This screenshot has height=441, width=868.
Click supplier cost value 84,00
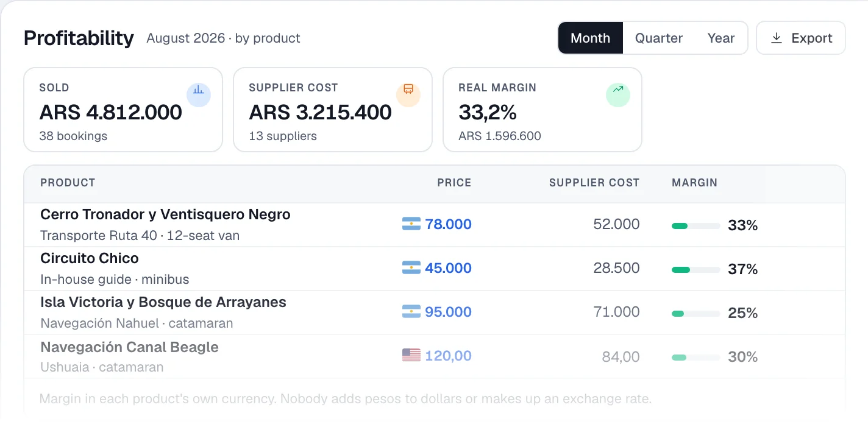(x=621, y=357)
